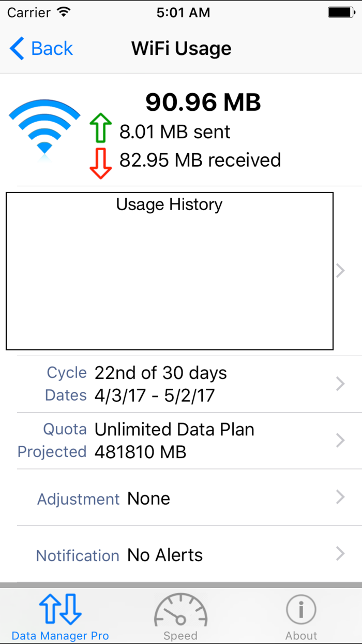
Task: Tap the battery indicator in status bar
Action: [341, 12]
